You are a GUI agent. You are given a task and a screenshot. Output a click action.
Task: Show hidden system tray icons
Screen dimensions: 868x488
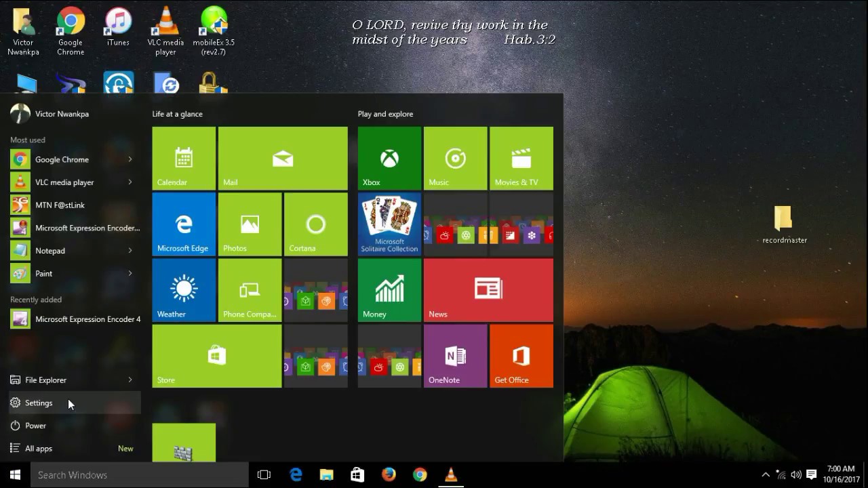click(x=766, y=475)
